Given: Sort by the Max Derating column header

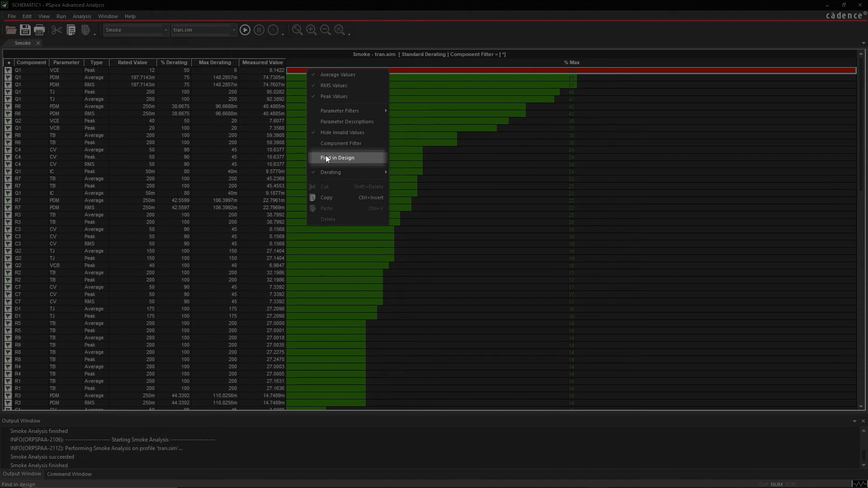Looking at the screenshot, I should point(215,62).
